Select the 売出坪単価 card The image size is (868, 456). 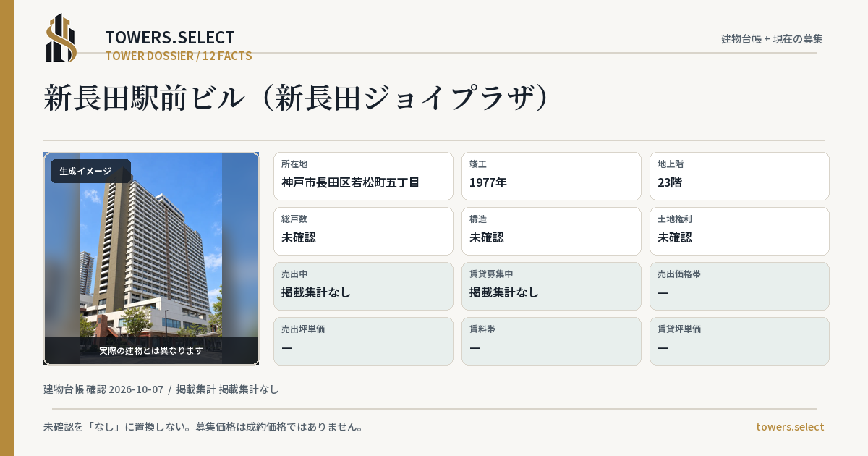click(363, 341)
